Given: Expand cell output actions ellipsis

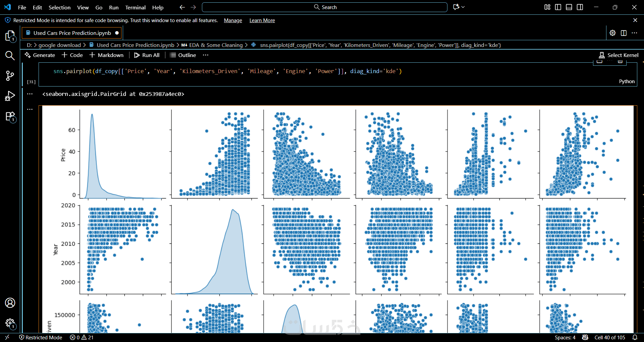Looking at the screenshot, I should pos(30,94).
